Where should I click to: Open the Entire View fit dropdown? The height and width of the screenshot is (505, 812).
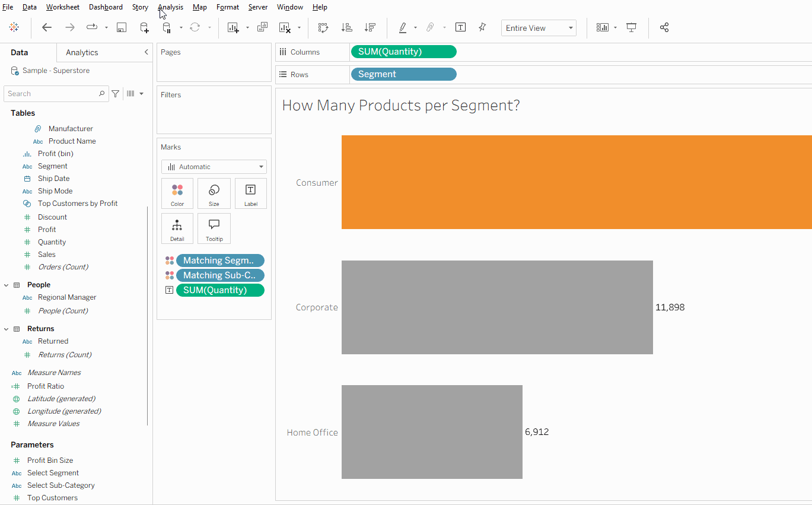click(539, 28)
